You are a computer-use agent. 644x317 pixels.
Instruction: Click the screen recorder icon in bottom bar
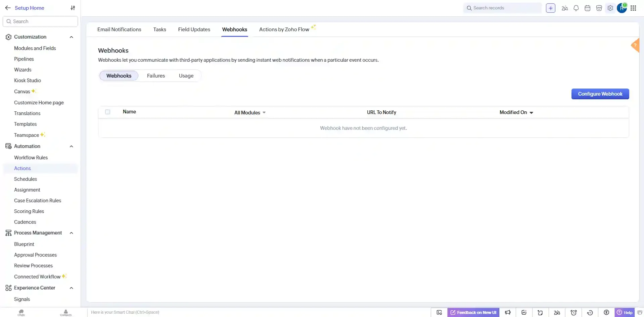[439, 312]
